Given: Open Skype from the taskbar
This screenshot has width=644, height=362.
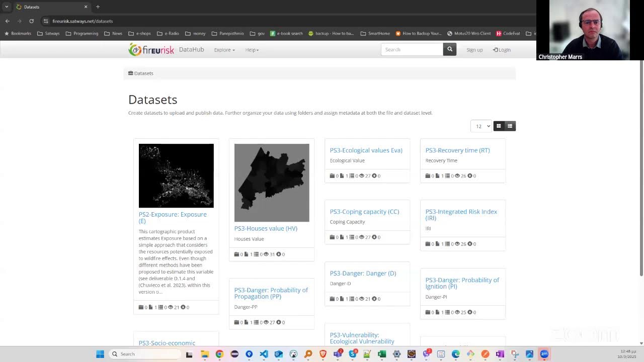Looking at the screenshot, I should pos(352,354).
